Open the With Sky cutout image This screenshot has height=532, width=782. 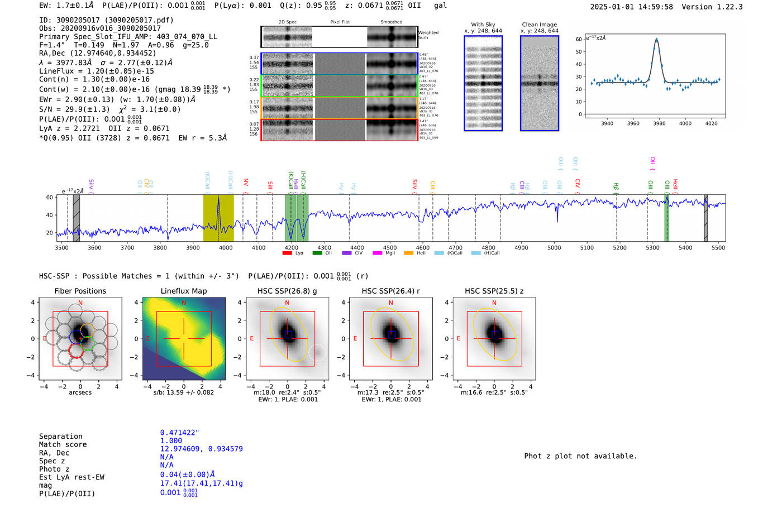483,83
